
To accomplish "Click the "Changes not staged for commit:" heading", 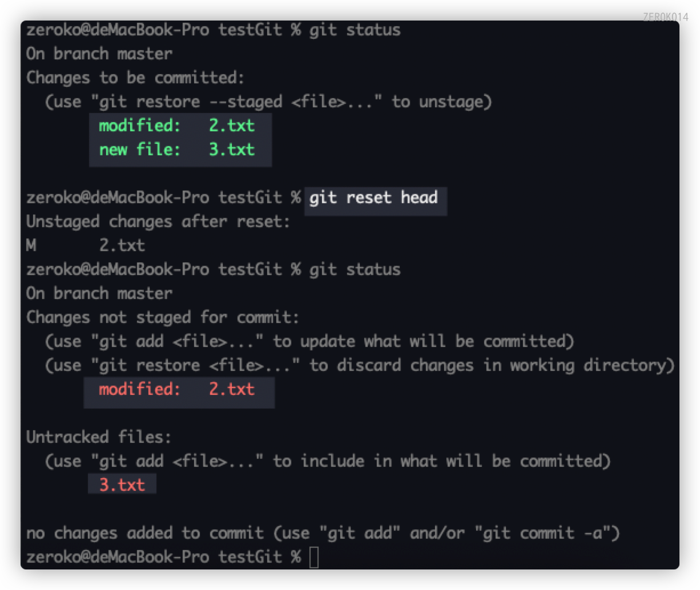I will 163,317.
